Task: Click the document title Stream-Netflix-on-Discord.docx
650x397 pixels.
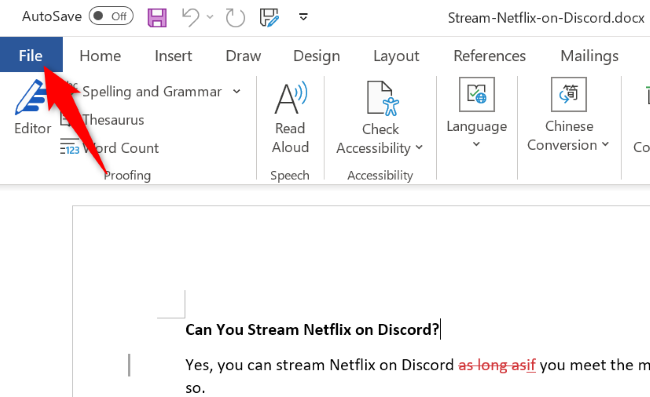Action: [x=546, y=18]
